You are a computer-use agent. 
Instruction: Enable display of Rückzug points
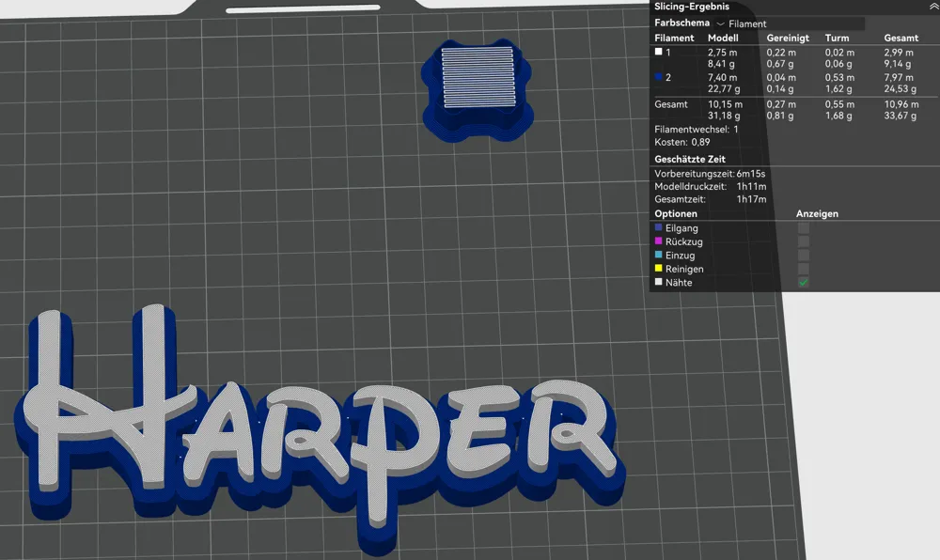(x=804, y=242)
